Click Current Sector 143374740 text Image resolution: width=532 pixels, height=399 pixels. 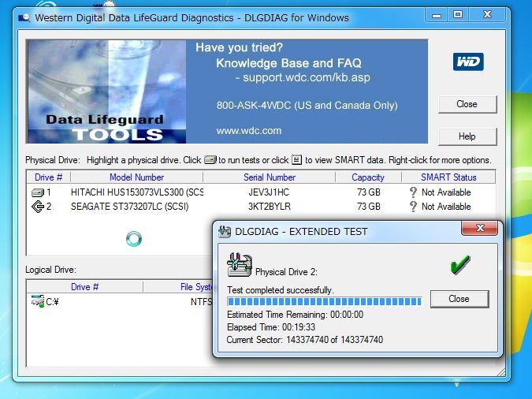tap(305, 340)
